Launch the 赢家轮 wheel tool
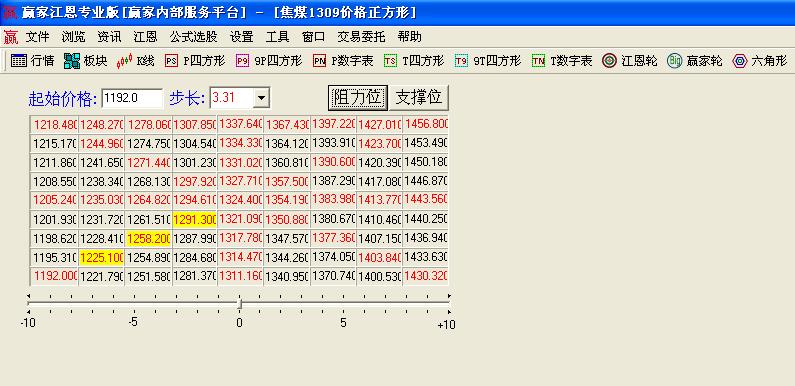Viewport: 795px width, 386px height. 695,61
